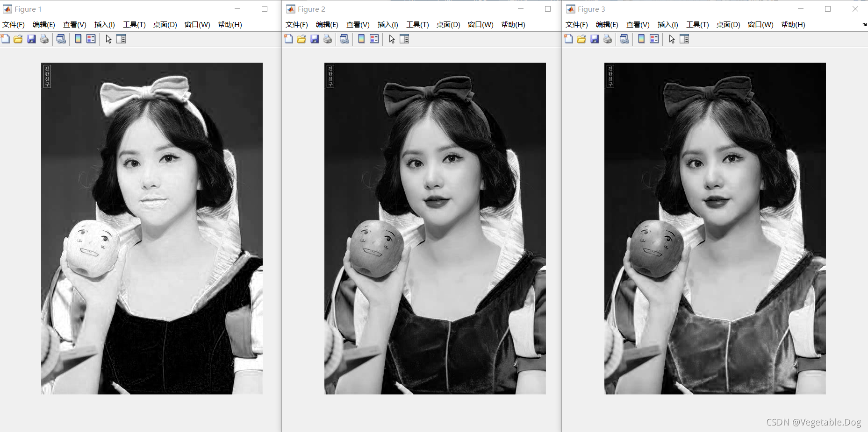868x432 pixels.
Task: Open Property Inspector in Figure 2
Action: (404, 39)
